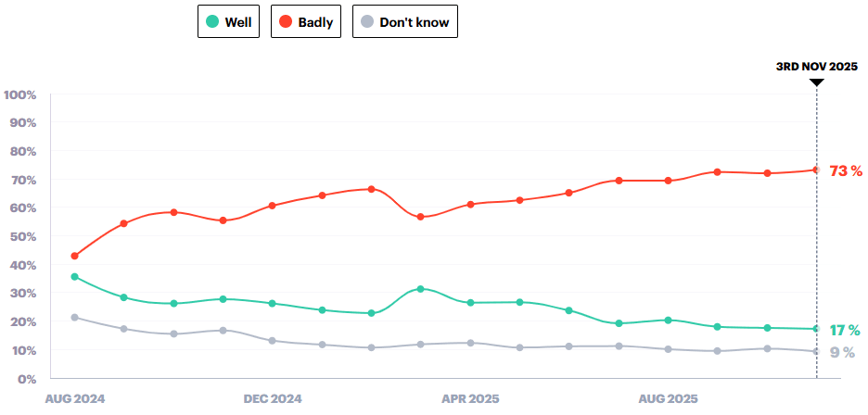Click the green circle in the Well legend
Image resolution: width=868 pixels, height=415 pixels.
pos(212,21)
